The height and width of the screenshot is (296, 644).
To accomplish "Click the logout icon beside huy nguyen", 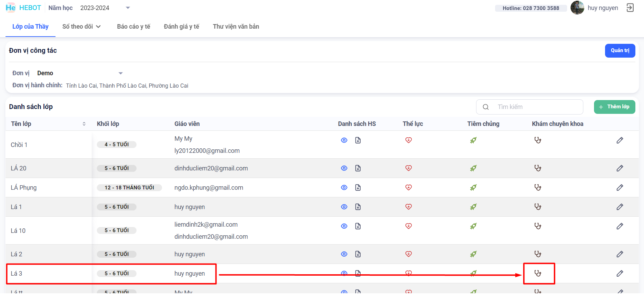I will click(x=630, y=8).
